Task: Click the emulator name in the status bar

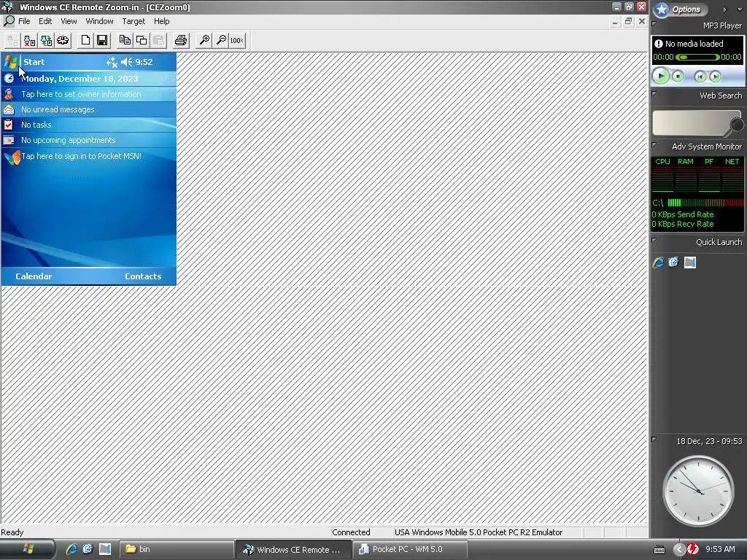Action: click(479, 532)
